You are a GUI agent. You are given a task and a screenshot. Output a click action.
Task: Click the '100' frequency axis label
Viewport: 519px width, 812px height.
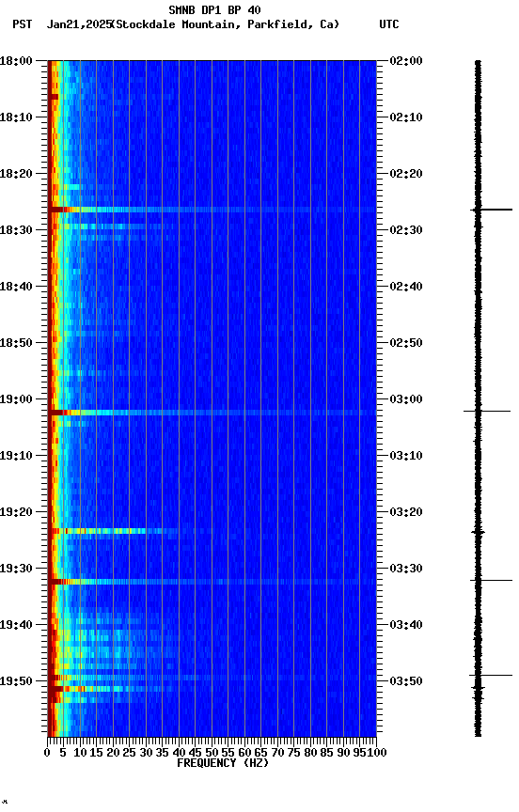377,753
